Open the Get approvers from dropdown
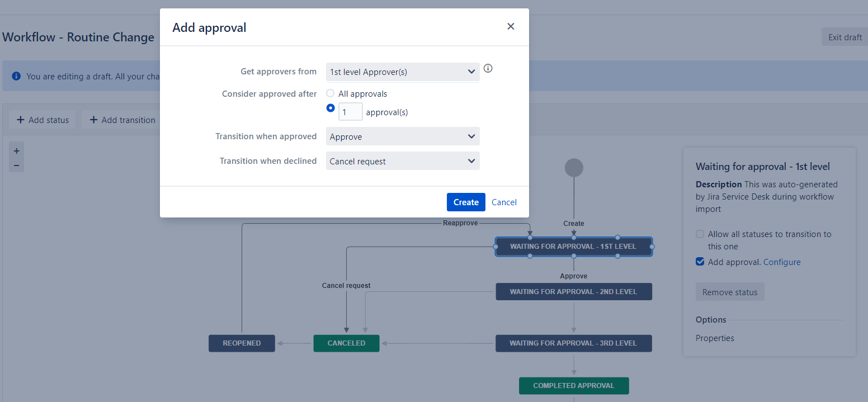 click(403, 72)
